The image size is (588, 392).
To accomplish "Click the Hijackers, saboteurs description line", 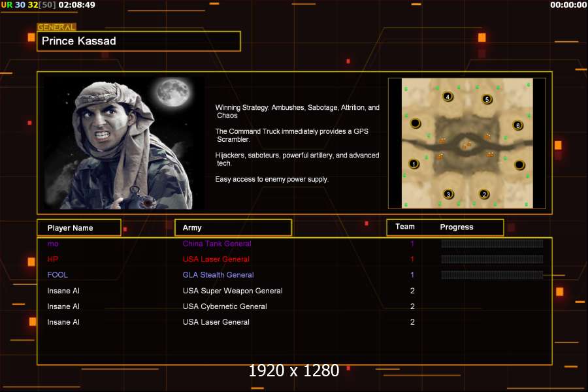I will [x=297, y=159].
